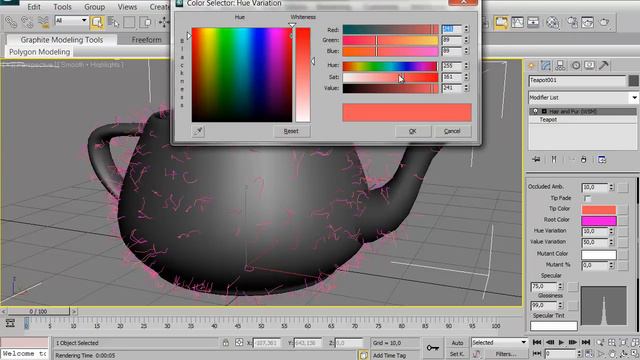Step the Glossiness spinner
The width and height of the screenshot is (640, 360).
560,305
